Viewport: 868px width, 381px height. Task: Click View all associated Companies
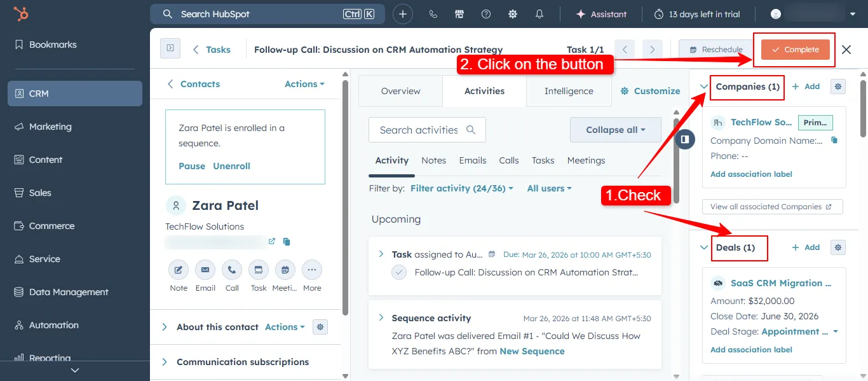pos(773,207)
